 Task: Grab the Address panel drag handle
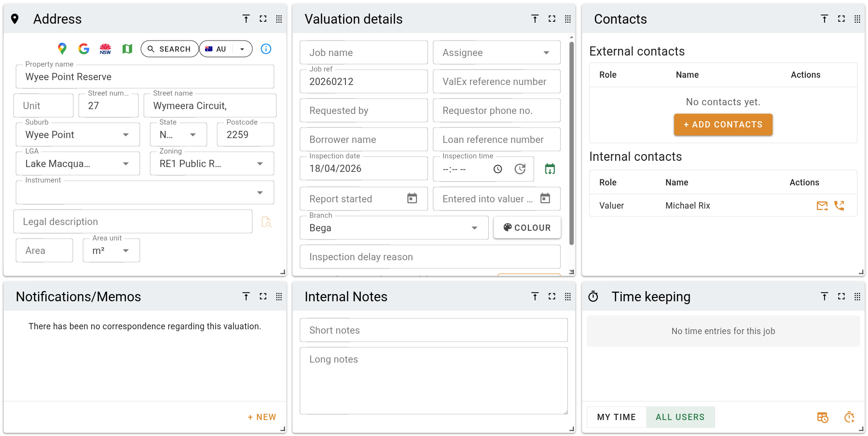pyautogui.click(x=279, y=19)
